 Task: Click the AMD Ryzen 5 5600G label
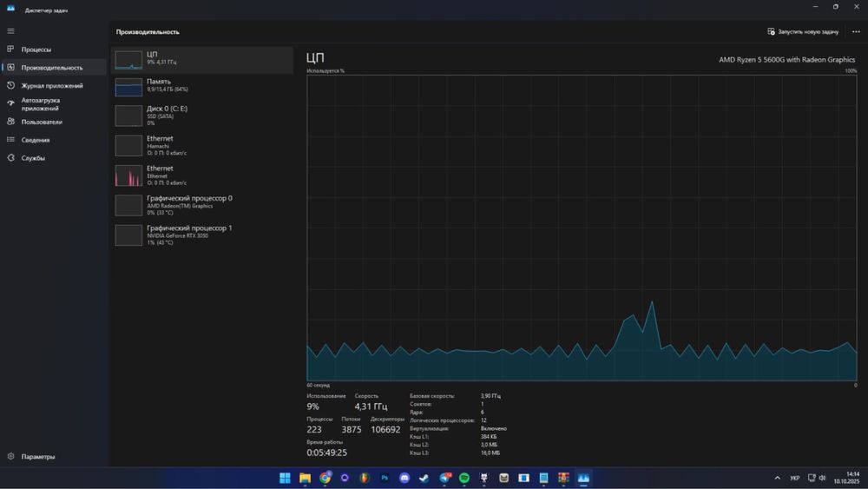pyautogui.click(x=786, y=59)
